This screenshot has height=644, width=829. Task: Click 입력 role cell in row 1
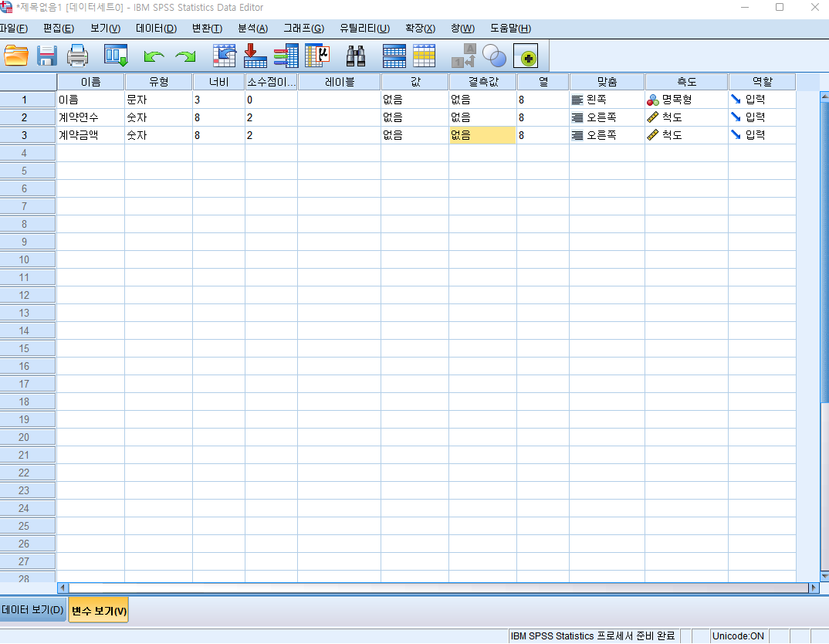pos(762,100)
